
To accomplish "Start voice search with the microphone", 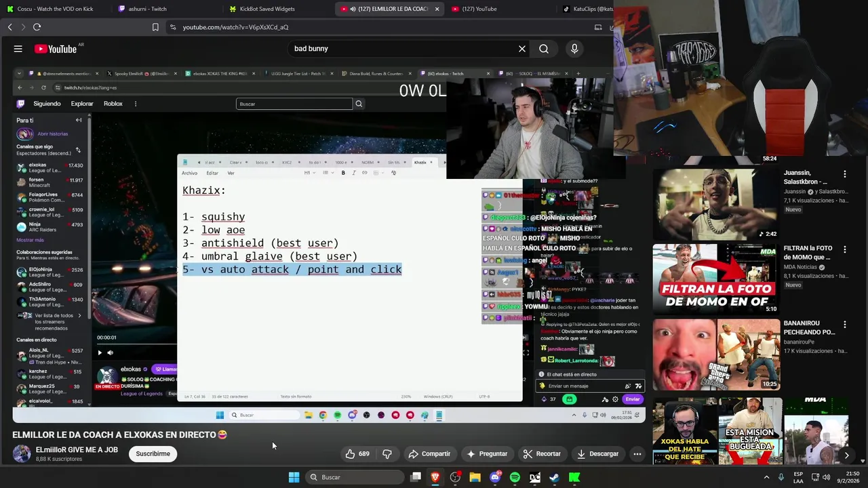I will [x=574, y=49].
